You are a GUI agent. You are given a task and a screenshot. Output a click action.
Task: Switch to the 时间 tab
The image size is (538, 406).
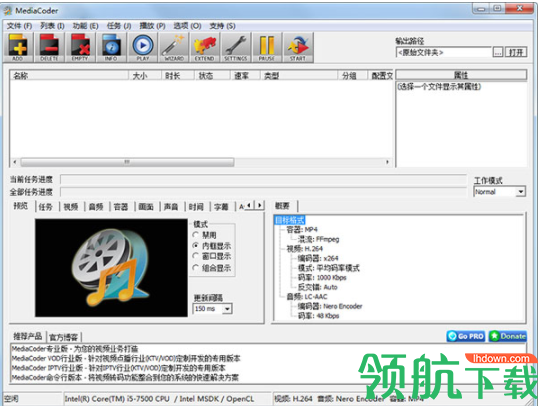pos(196,207)
